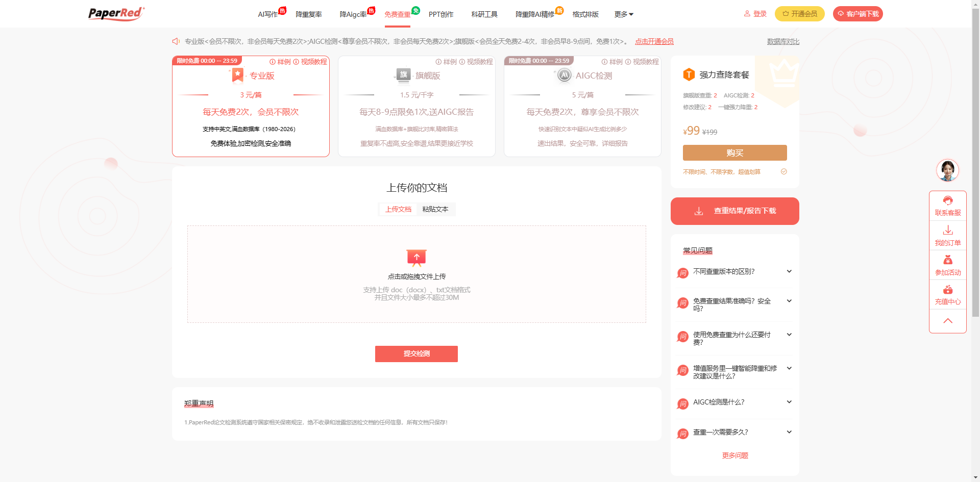This screenshot has height=482, width=980.
Task: Open 视频教程 in the AIGC检测 card
Action: click(642, 62)
